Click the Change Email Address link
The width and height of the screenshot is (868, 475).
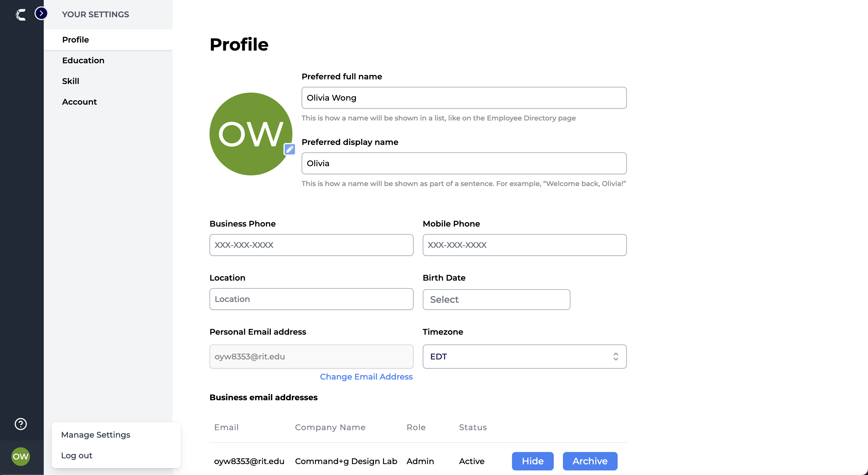pyautogui.click(x=366, y=377)
